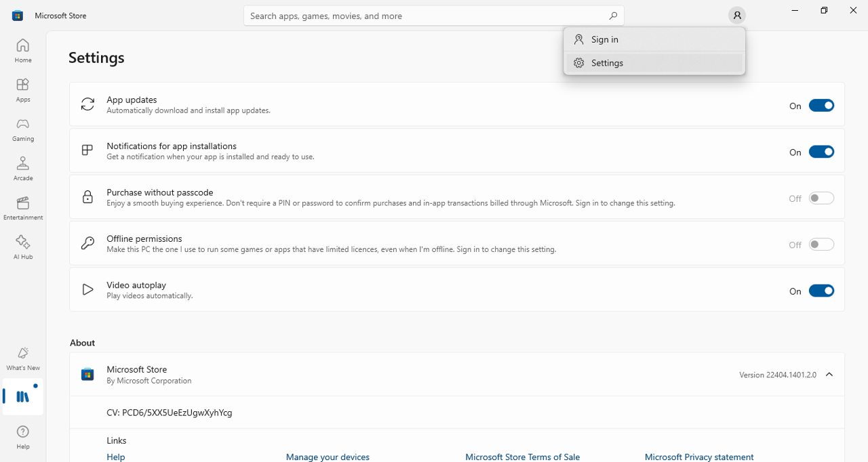Screen dimensions: 868x462
Task: Open the Apps section
Action: (x=22, y=90)
